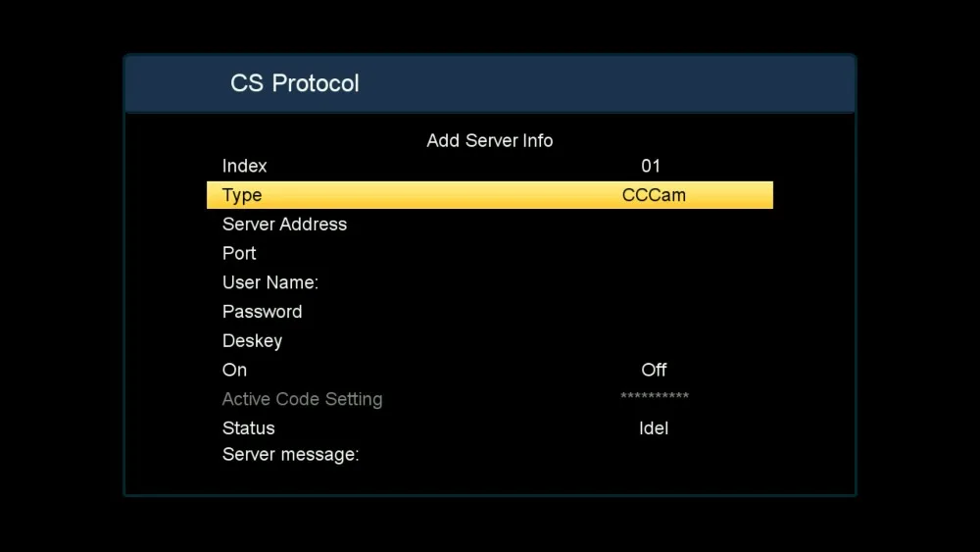This screenshot has width=980, height=552.
Task: Open the Server Address field
Action: click(x=284, y=225)
